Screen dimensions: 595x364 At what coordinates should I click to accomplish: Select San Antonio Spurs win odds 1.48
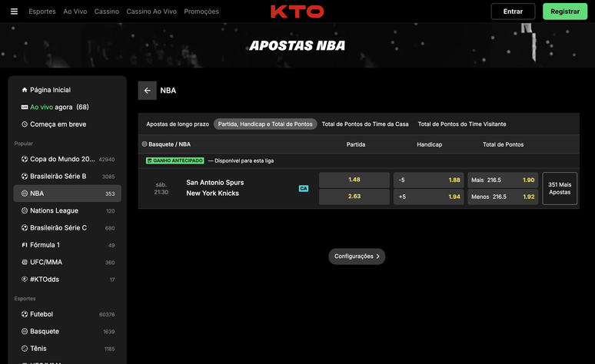click(x=354, y=180)
